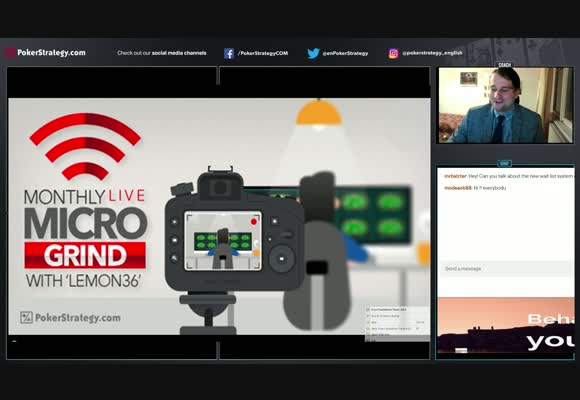The width and height of the screenshot is (580, 400).
Task: Click modeaob88's username in chat
Action: 458,188
